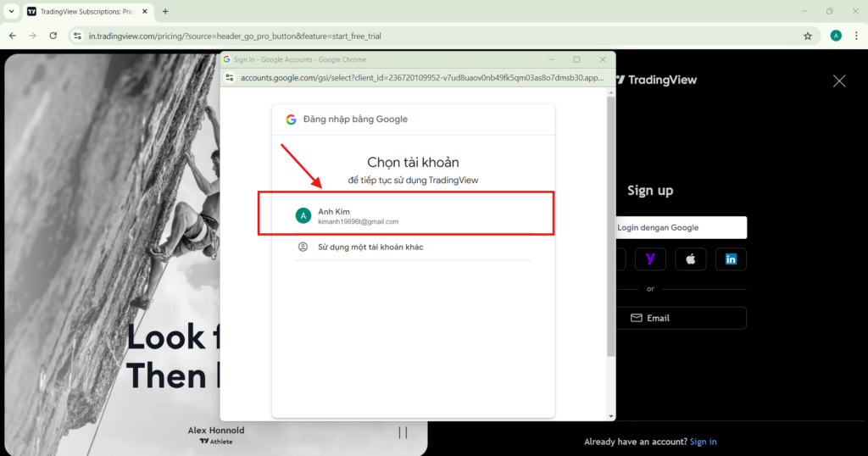The width and height of the screenshot is (868, 456).
Task: Go forward in browser history
Action: (33, 36)
